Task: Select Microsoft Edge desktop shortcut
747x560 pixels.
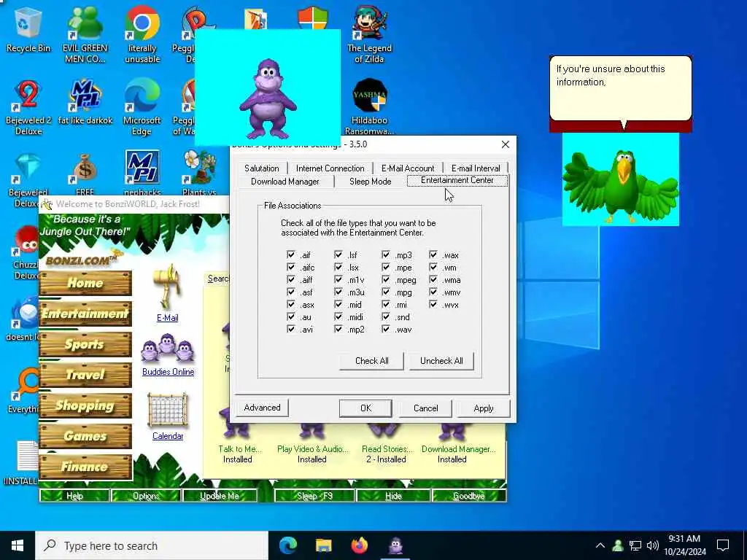Action: pyautogui.click(x=142, y=108)
